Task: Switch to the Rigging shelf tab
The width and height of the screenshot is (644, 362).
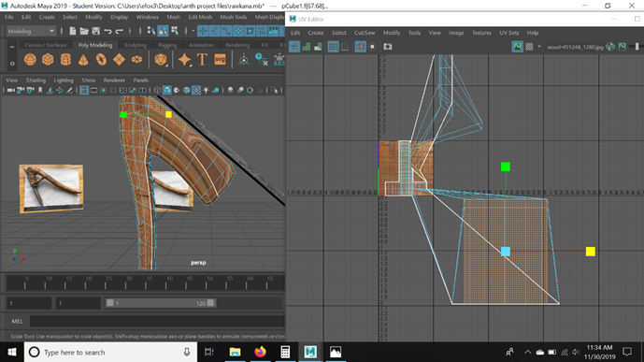Action: click(167, 45)
